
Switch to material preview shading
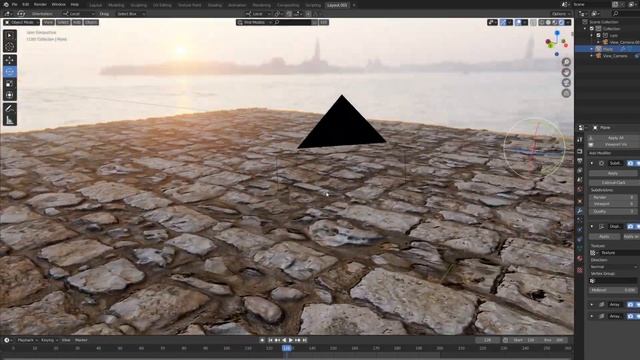pos(555,22)
